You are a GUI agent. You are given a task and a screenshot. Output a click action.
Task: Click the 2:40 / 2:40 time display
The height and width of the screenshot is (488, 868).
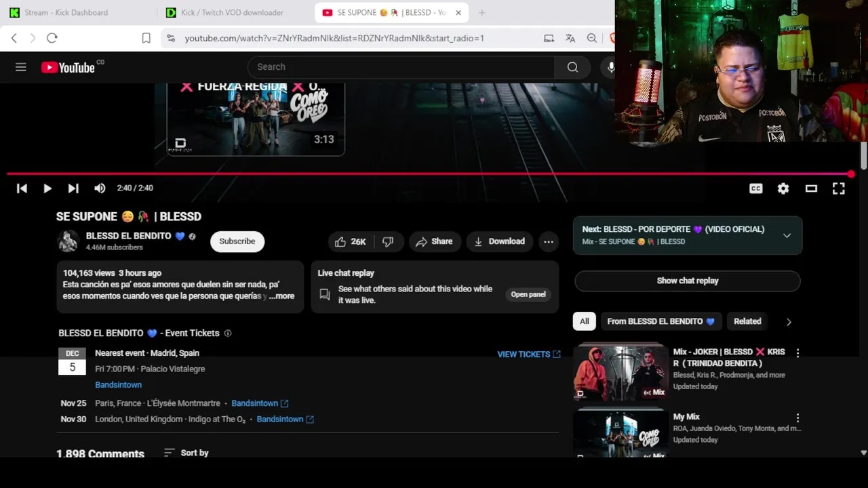point(135,188)
